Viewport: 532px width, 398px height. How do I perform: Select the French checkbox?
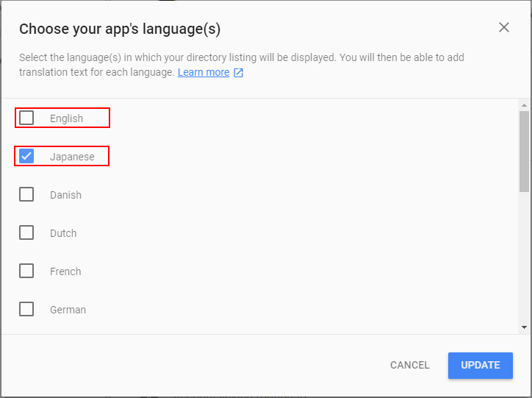click(x=26, y=271)
